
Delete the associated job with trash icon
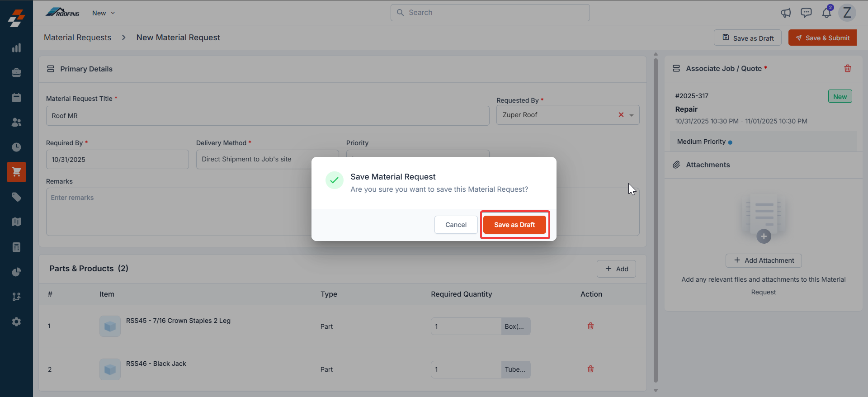click(848, 68)
